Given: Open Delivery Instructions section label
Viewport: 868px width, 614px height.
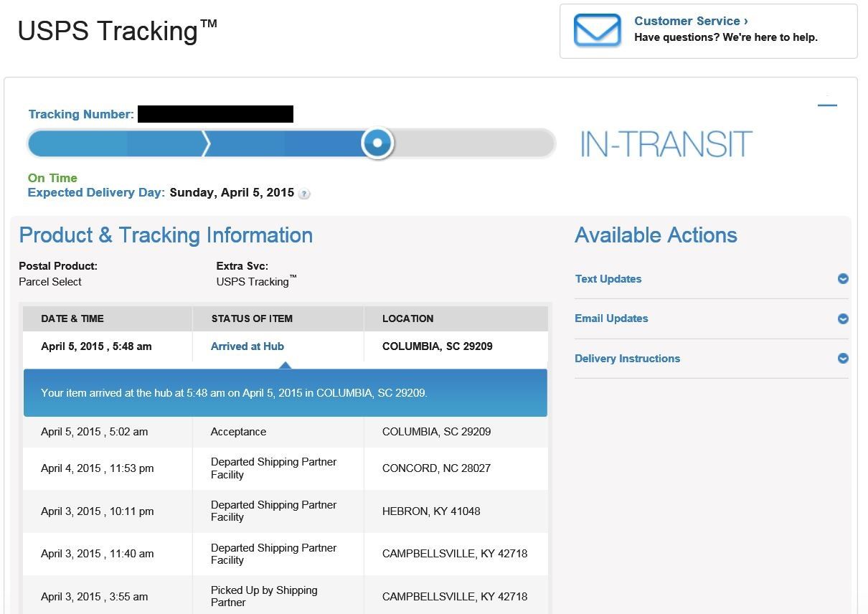Looking at the screenshot, I should click(627, 359).
